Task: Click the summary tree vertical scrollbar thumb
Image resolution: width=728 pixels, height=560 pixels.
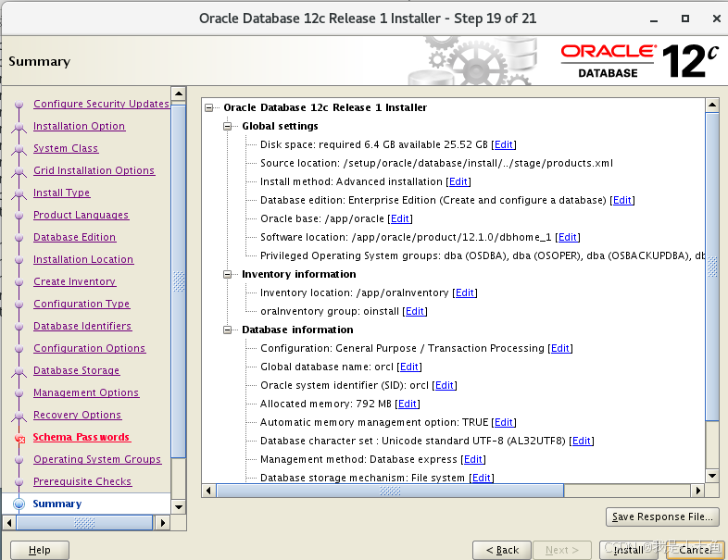Action: 712,267
